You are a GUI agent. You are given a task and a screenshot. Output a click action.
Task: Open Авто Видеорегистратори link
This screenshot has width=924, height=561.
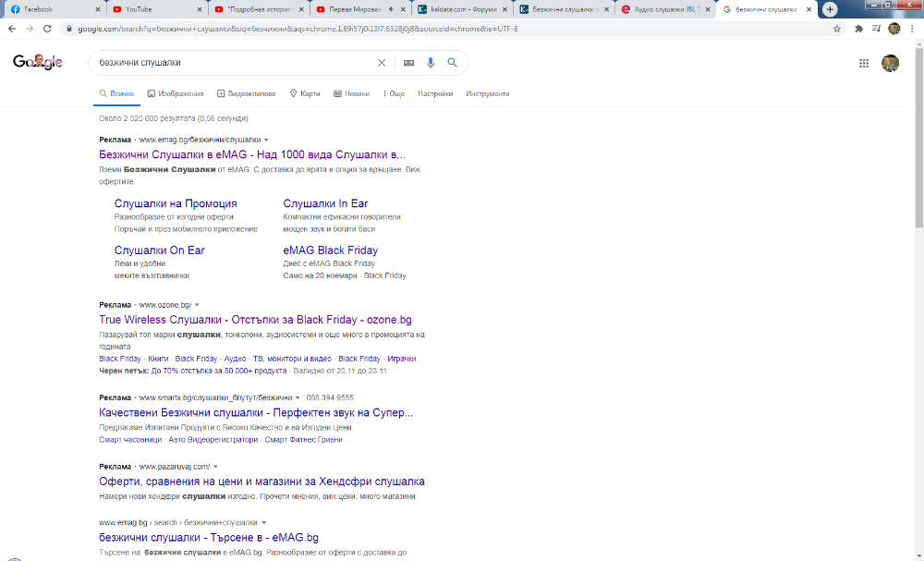[x=213, y=440]
